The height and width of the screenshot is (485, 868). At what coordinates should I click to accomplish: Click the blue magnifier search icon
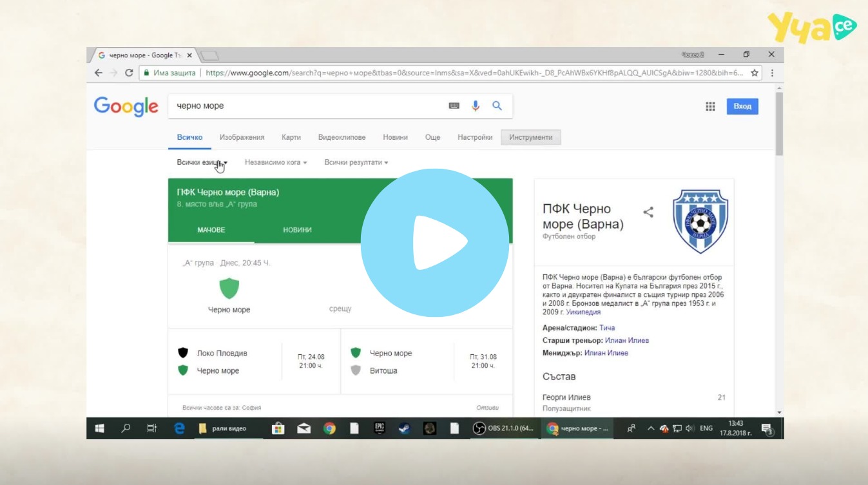(x=497, y=106)
